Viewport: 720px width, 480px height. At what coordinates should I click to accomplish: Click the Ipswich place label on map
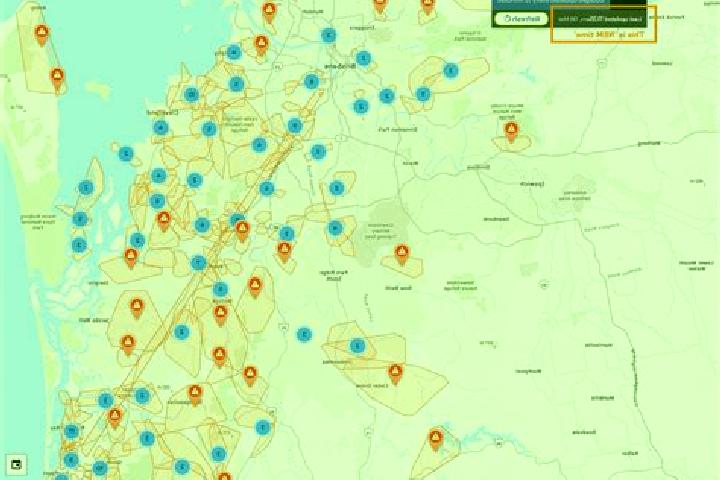coord(532,184)
